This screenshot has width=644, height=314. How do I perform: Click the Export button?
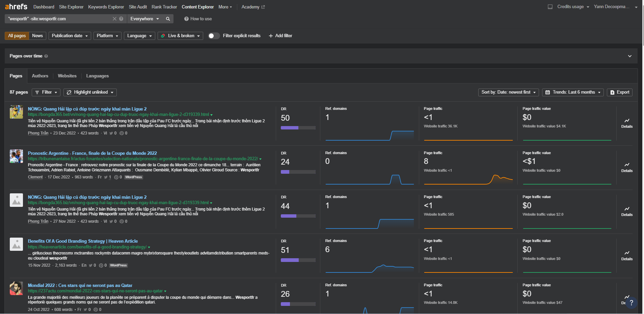click(620, 92)
